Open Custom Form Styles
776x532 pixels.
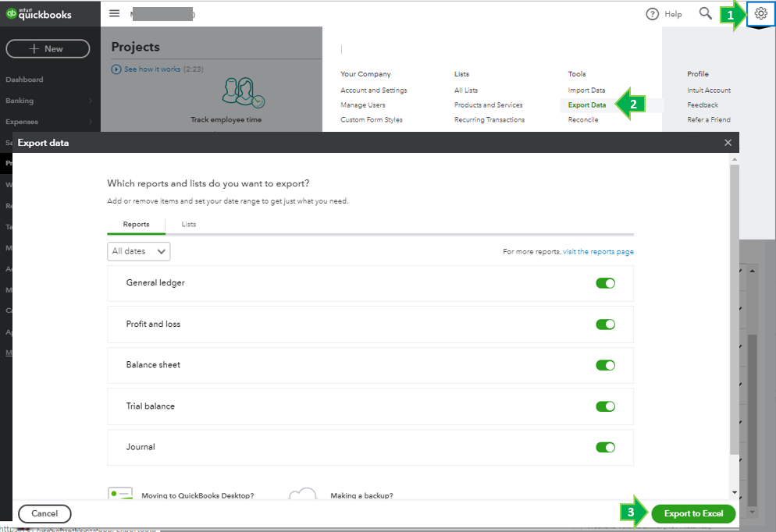point(372,119)
